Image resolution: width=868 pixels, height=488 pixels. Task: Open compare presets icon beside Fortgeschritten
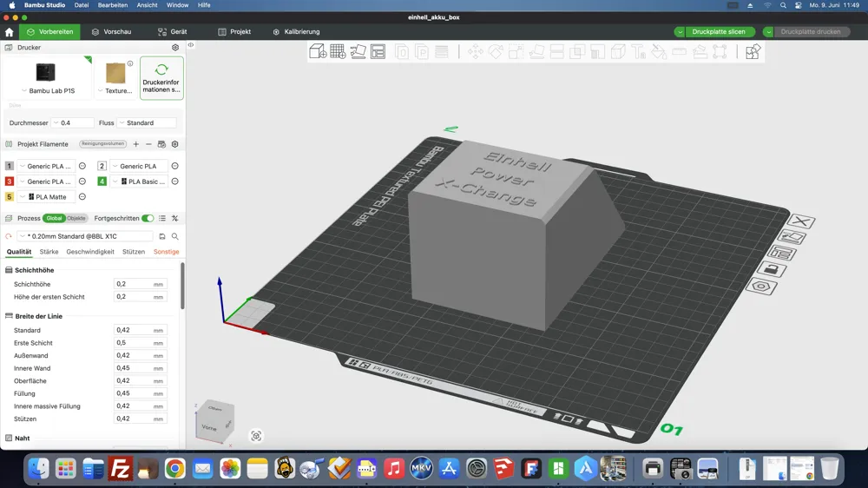[175, 218]
